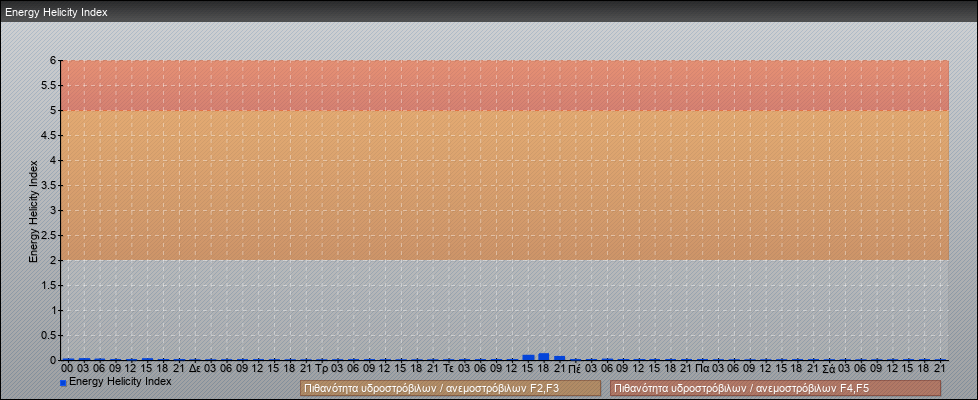Click the vertical Energy Helicity Index axis title
This screenshot has width=978, height=400.
[33, 210]
